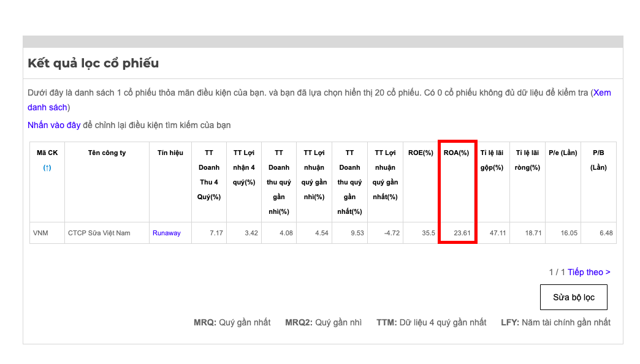Image resolution: width=640 pixels, height=364 pixels.
Task: Click 'Nhấn vào đây' to adjust search conditions
Action: click(54, 125)
